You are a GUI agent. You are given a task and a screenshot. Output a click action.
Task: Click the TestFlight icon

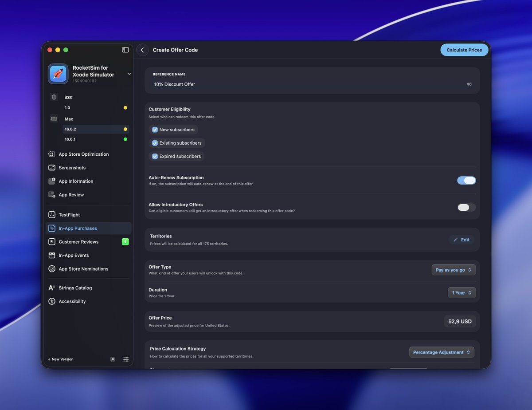pyautogui.click(x=52, y=215)
